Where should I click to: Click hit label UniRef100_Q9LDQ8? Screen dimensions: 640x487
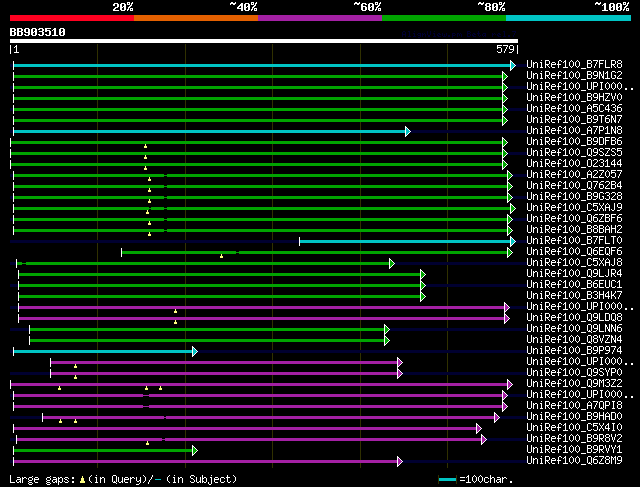574,318
